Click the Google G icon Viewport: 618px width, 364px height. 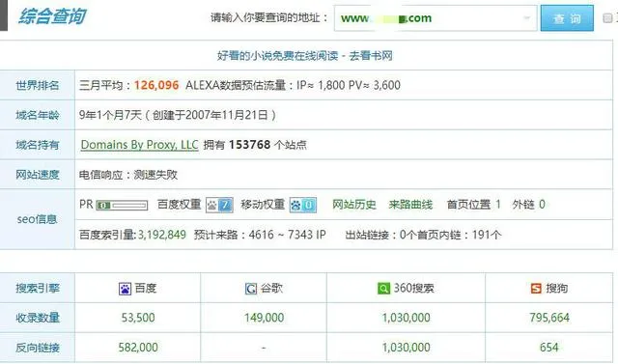click(x=251, y=289)
